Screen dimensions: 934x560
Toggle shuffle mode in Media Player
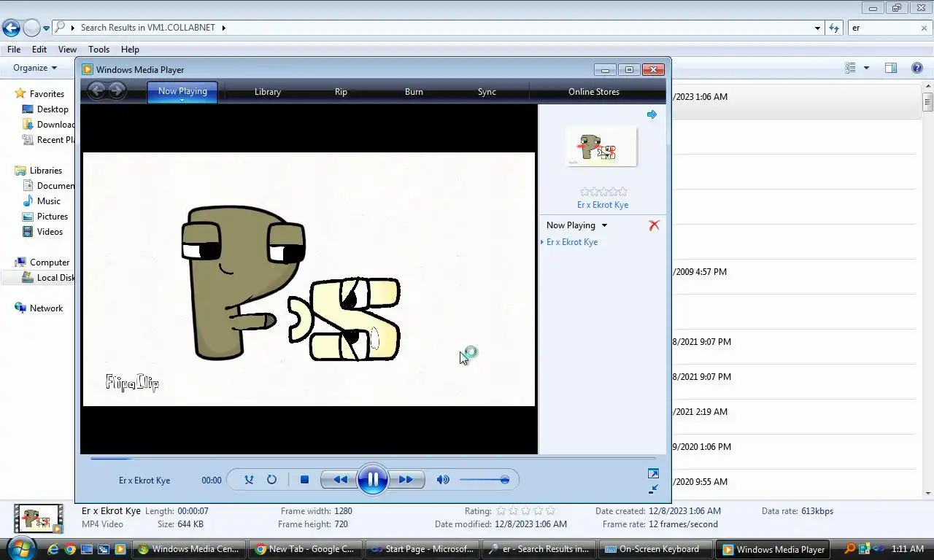249,480
